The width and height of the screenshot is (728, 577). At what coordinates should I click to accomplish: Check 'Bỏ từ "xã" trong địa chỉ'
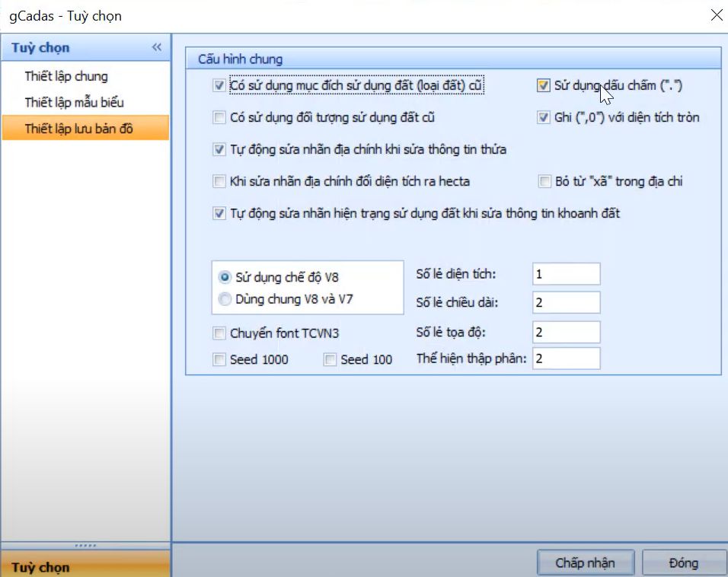[x=544, y=182]
